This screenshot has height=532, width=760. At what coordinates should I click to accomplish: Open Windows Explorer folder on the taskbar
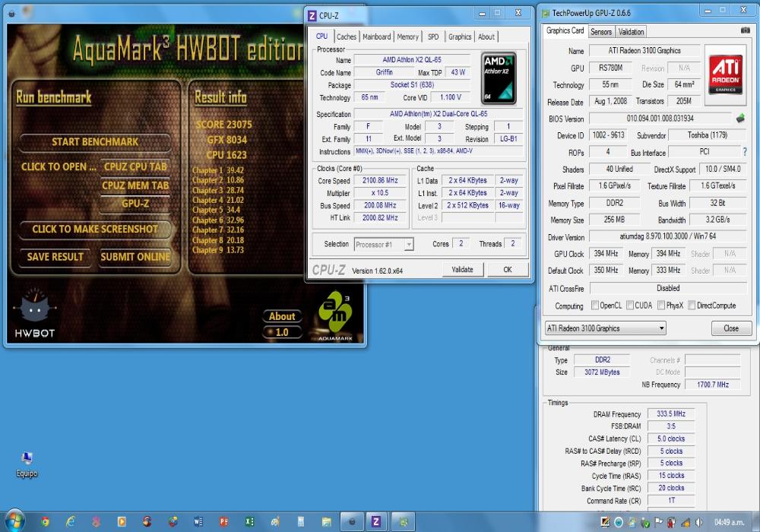[x=326, y=522]
